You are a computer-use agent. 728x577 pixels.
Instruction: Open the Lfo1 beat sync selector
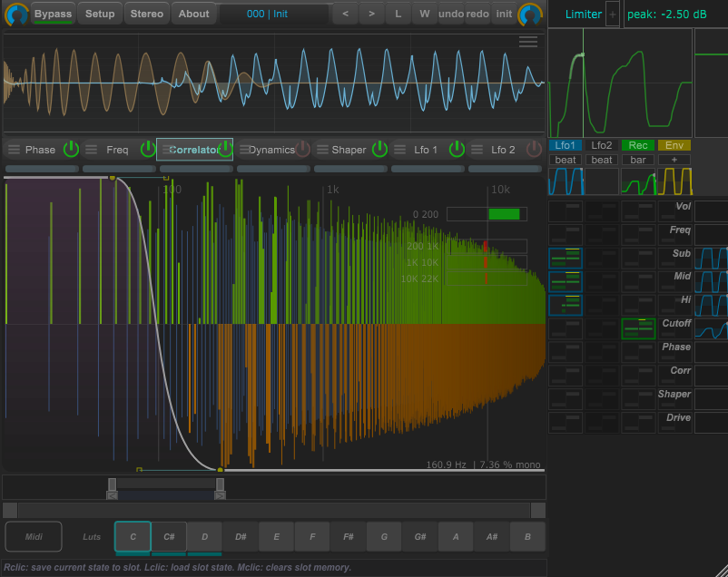[566, 160]
